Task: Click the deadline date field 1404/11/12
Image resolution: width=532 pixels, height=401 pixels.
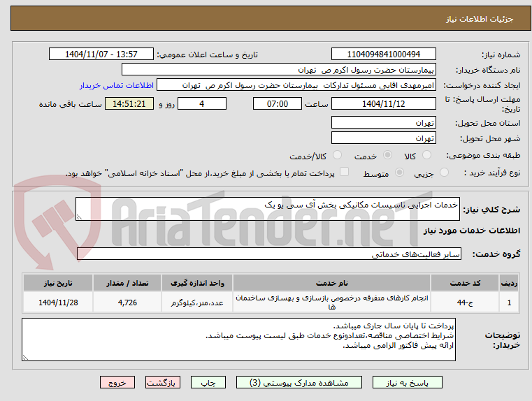Action: pos(383,103)
